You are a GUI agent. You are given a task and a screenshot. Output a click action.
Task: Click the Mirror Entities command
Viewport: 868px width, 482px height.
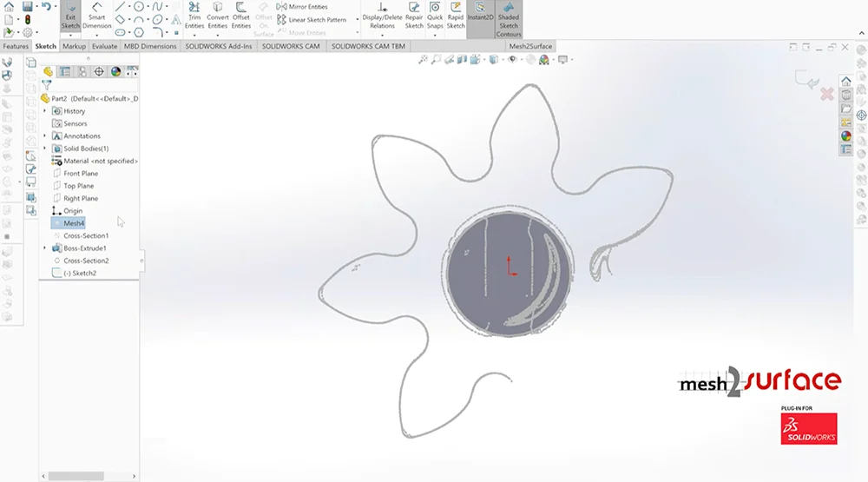pos(307,7)
